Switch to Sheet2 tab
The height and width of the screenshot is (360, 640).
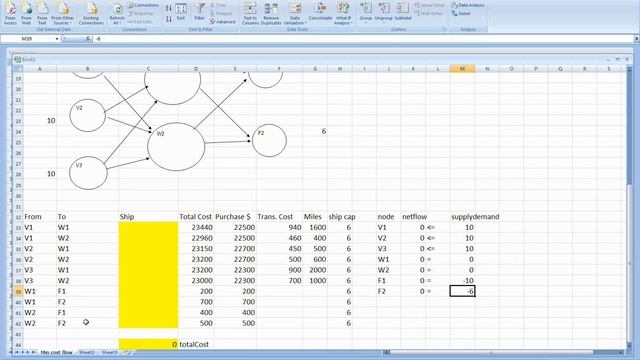point(87,352)
